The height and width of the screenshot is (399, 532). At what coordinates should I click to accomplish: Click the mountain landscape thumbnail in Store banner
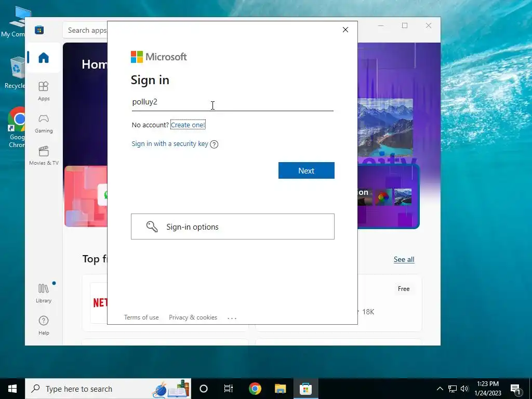[x=403, y=197]
